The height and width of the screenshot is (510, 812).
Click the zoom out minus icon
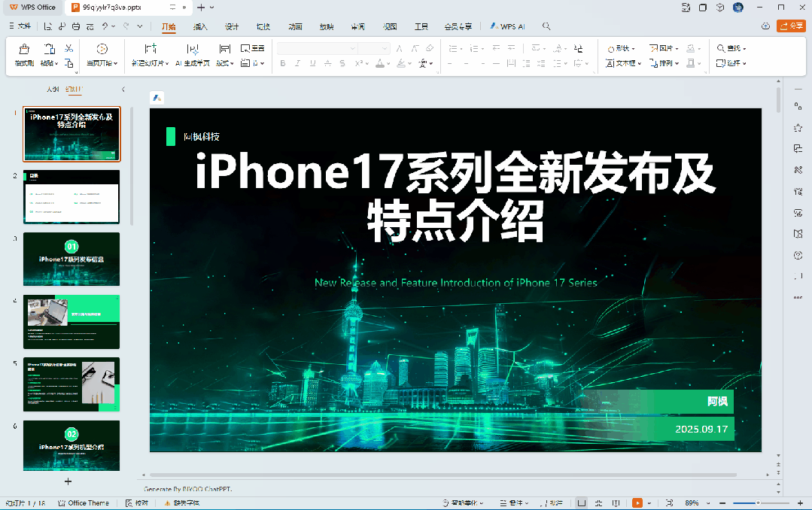click(722, 502)
